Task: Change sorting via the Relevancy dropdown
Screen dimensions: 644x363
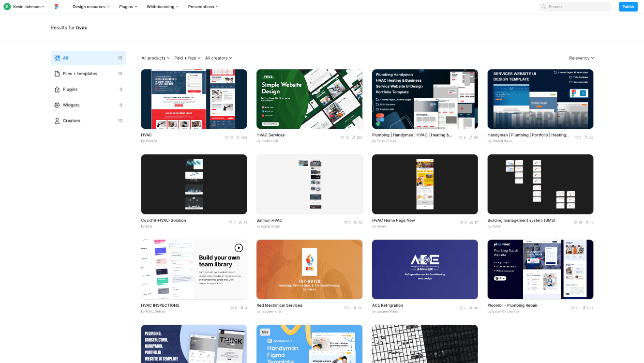Action: pos(582,58)
